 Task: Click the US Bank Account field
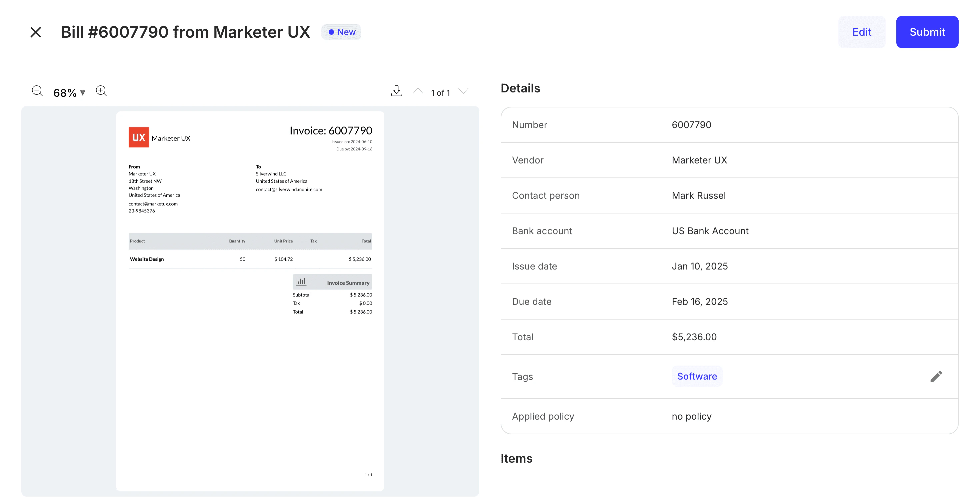point(710,230)
